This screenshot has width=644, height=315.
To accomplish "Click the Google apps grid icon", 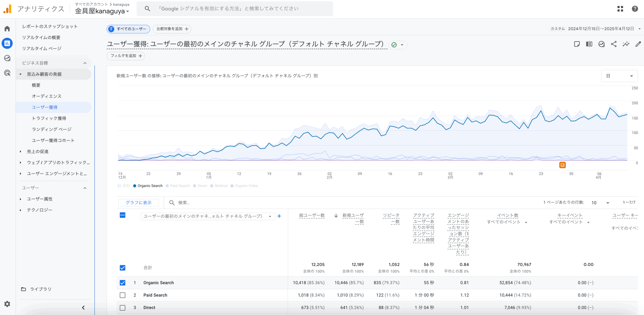I will click(x=620, y=9).
